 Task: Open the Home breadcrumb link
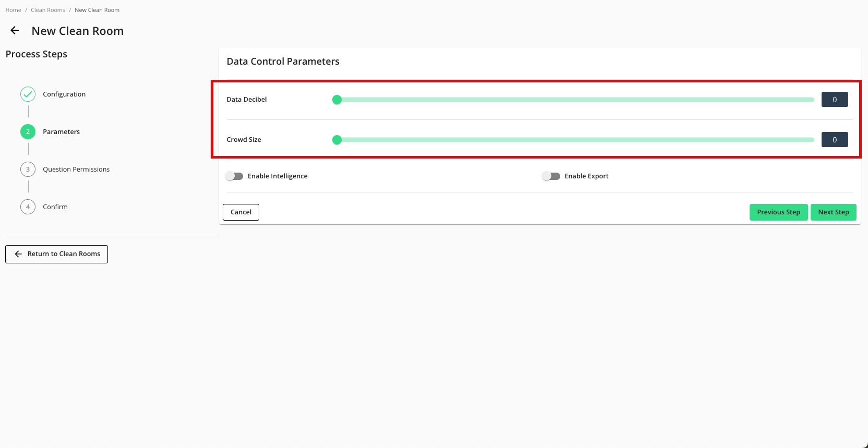coord(13,10)
